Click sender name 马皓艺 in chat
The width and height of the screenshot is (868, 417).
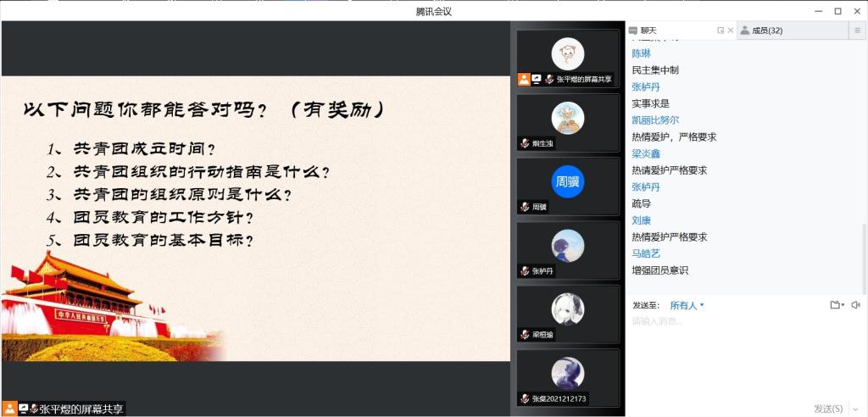pyautogui.click(x=646, y=253)
